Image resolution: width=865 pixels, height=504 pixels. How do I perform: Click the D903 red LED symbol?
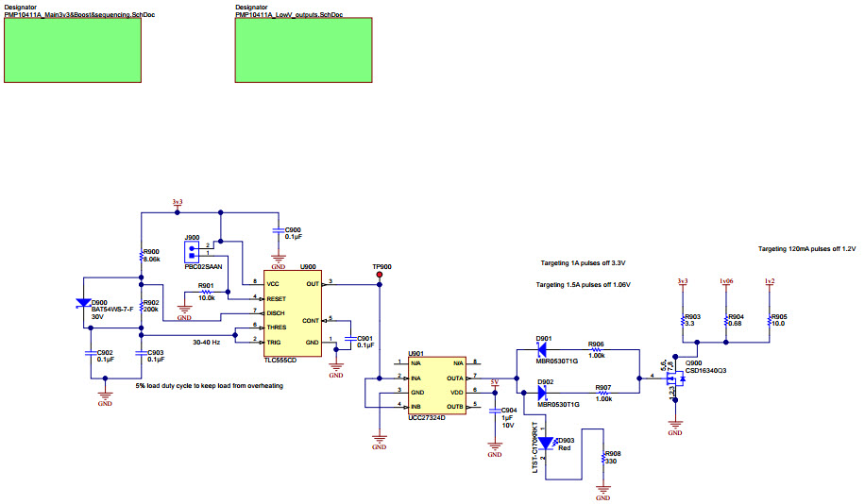[x=547, y=441]
